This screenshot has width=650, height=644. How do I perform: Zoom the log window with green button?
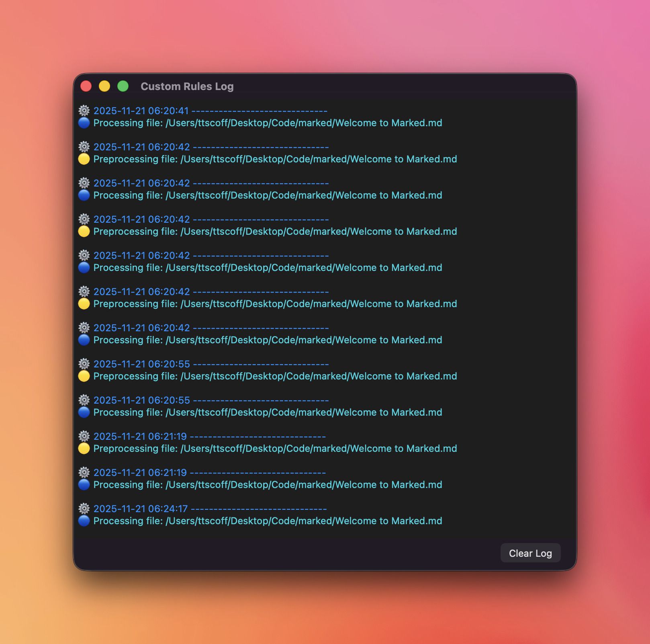coord(123,86)
